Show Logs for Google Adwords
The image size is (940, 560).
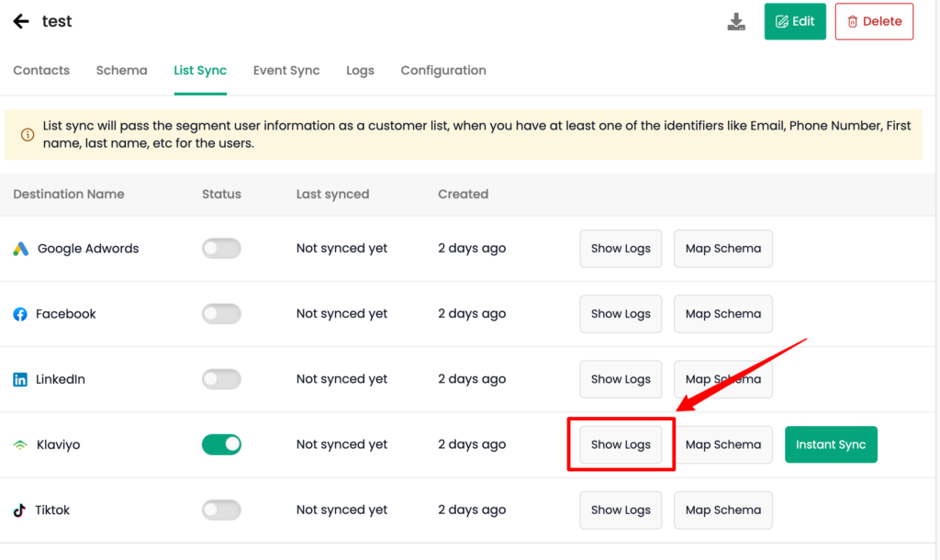click(x=621, y=248)
